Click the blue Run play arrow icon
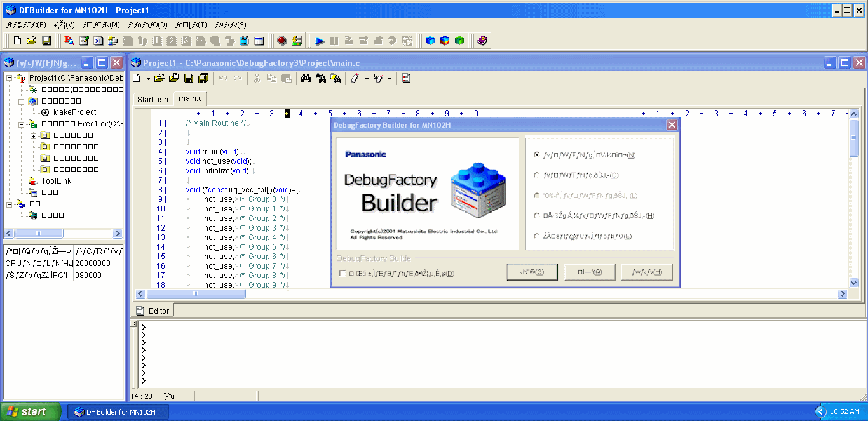This screenshot has width=868, height=421. (x=320, y=41)
